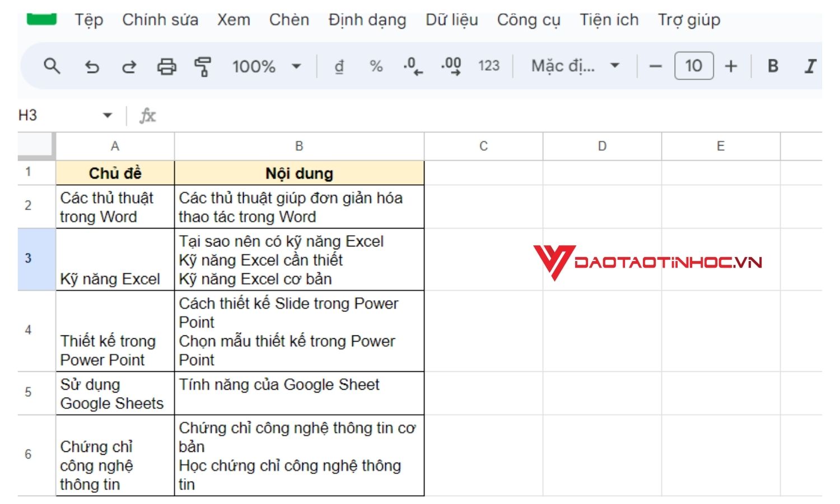Decrease font size with the minus button
The height and width of the screenshot is (504, 840).
[x=656, y=66]
